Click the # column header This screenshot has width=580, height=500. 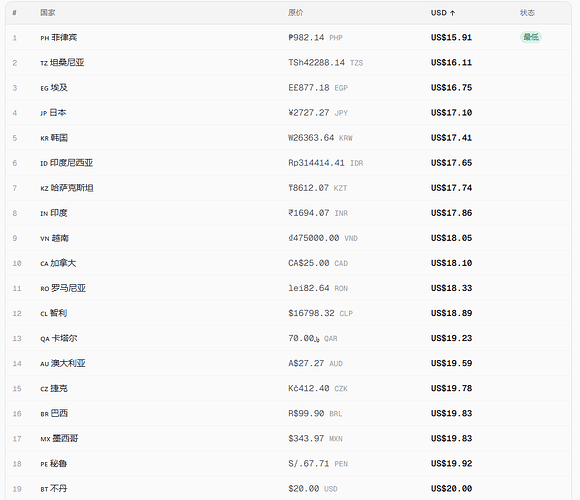point(14,13)
